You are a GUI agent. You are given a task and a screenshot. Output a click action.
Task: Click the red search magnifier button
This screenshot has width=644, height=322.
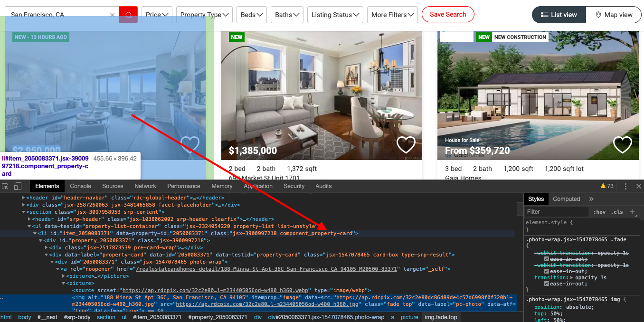(x=128, y=15)
